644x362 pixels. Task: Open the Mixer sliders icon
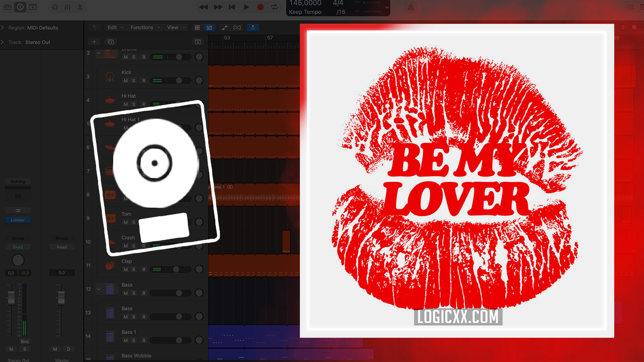coord(67,7)
